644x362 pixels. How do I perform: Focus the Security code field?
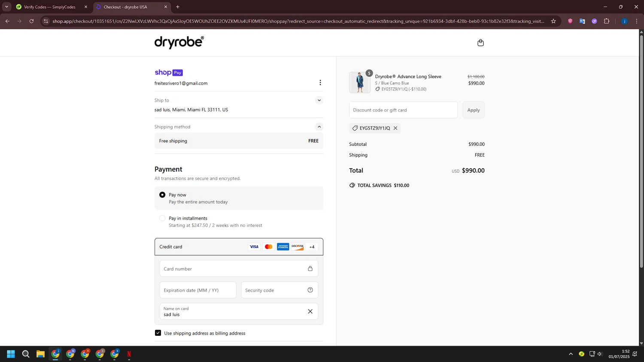[x=279, y=290]
